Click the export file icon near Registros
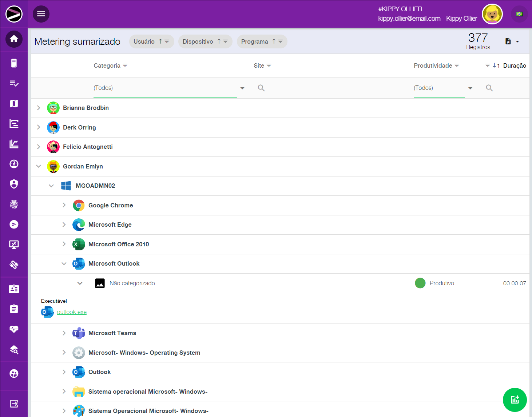Screen dimensions: 532x417 (508, 41)
